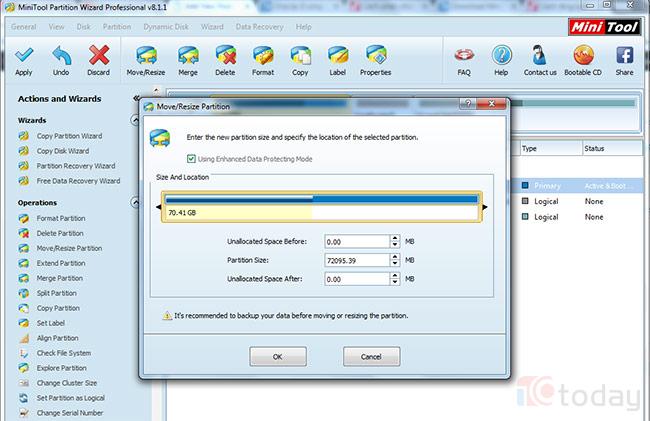This screenshot has height=421, width=650.
Task: Select Merge Partition in Operations list
Action: [60, 278]
